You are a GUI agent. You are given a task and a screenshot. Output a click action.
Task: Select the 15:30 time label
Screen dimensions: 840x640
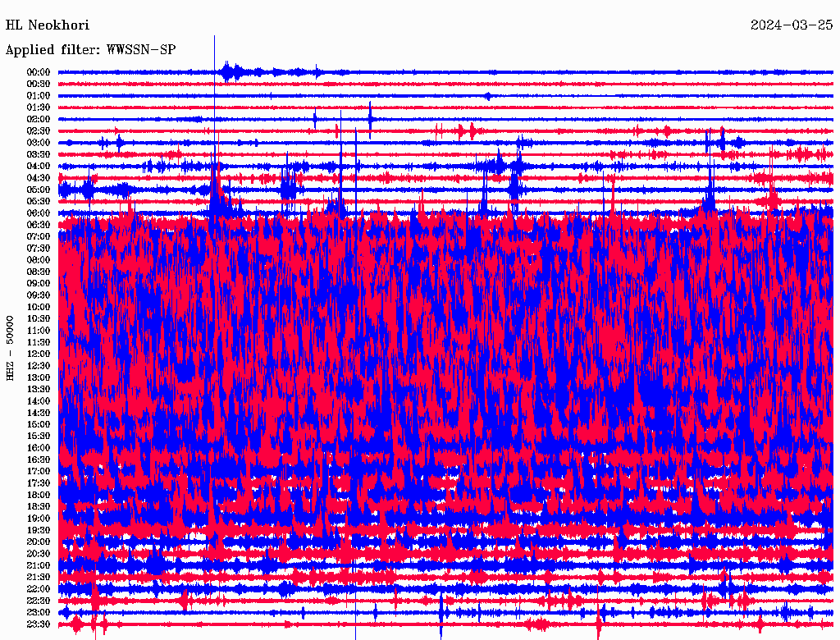(39, 437)
